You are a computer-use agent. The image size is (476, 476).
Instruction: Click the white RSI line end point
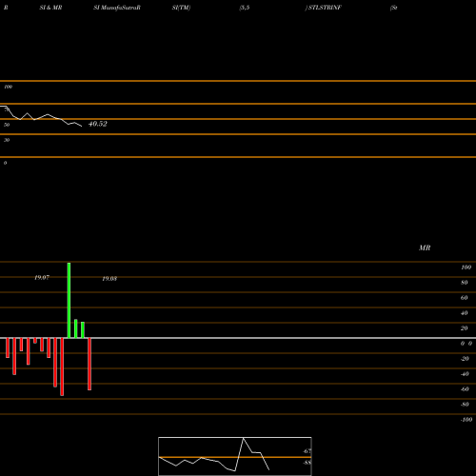(82, 127)
